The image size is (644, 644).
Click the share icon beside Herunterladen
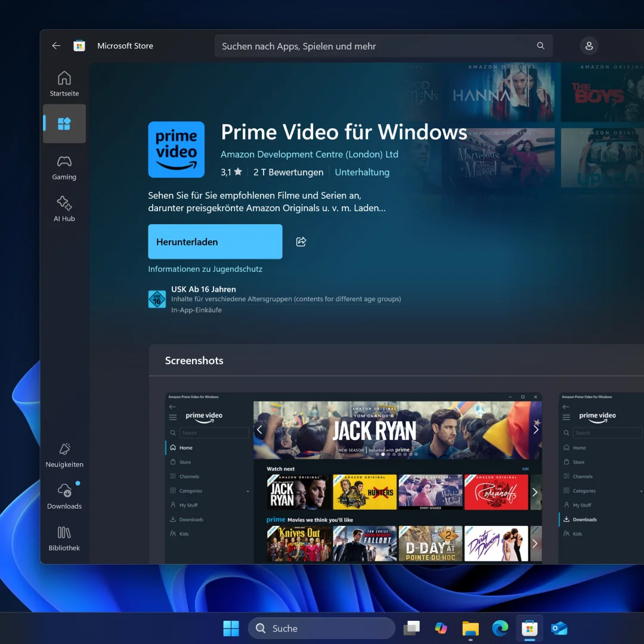tap(301, 241)
